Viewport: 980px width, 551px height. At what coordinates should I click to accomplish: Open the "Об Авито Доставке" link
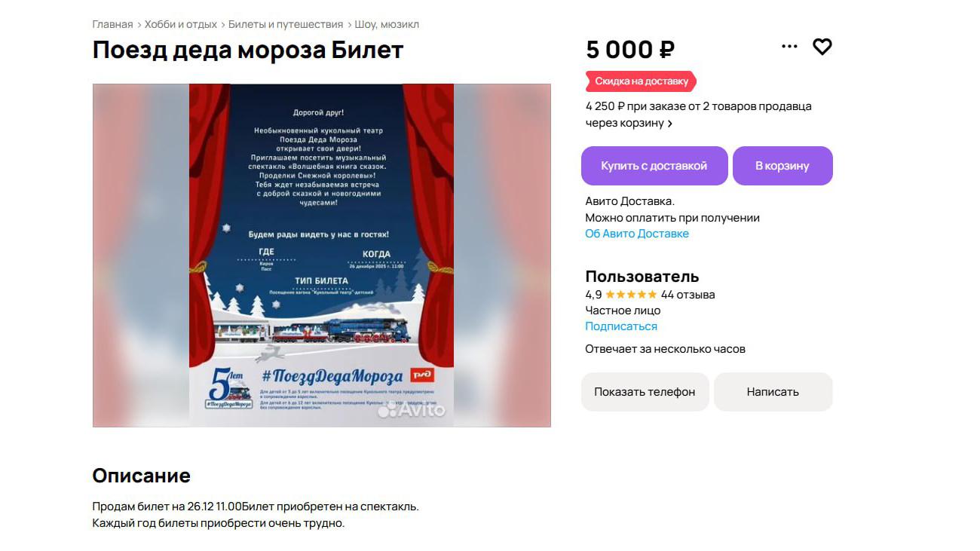pos(637,234)
